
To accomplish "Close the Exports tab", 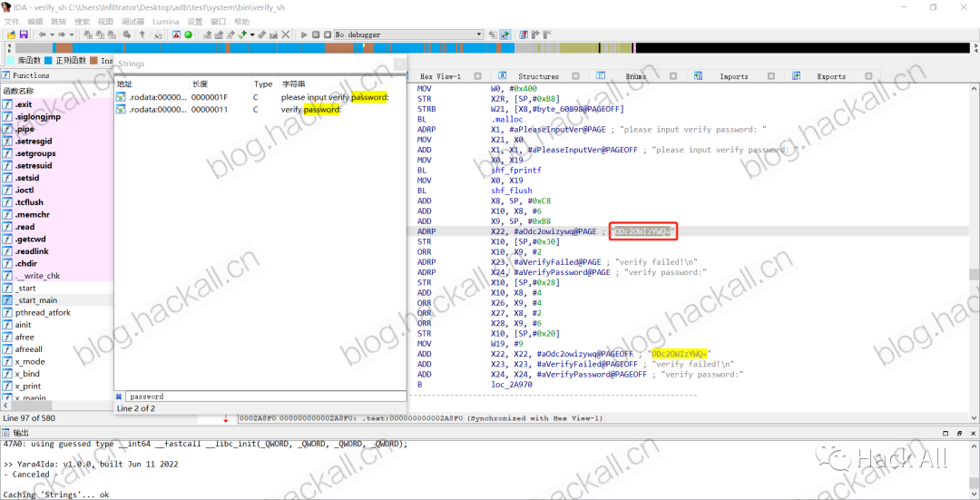I will tap(869, 76).
